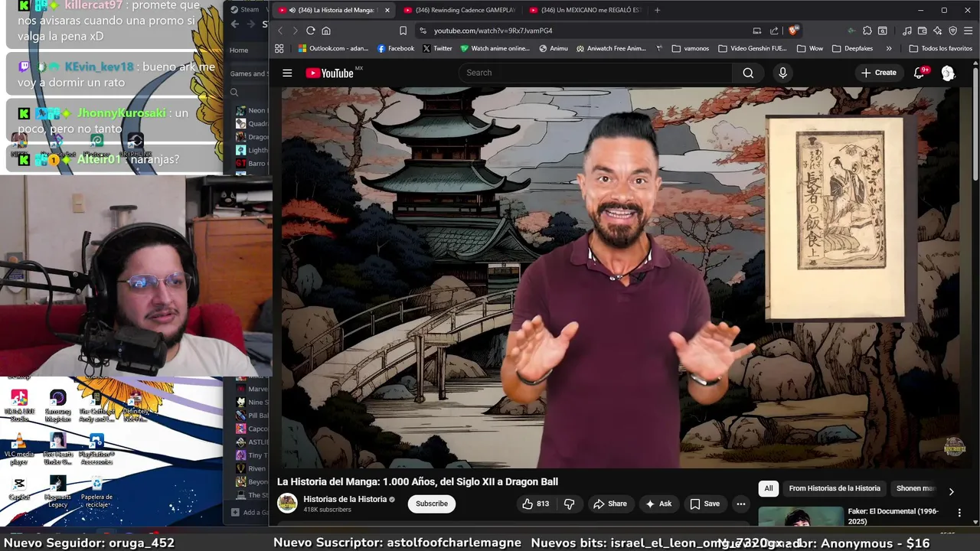
Task: Click the YouTube search magnifier button
Action: (748, 73)
